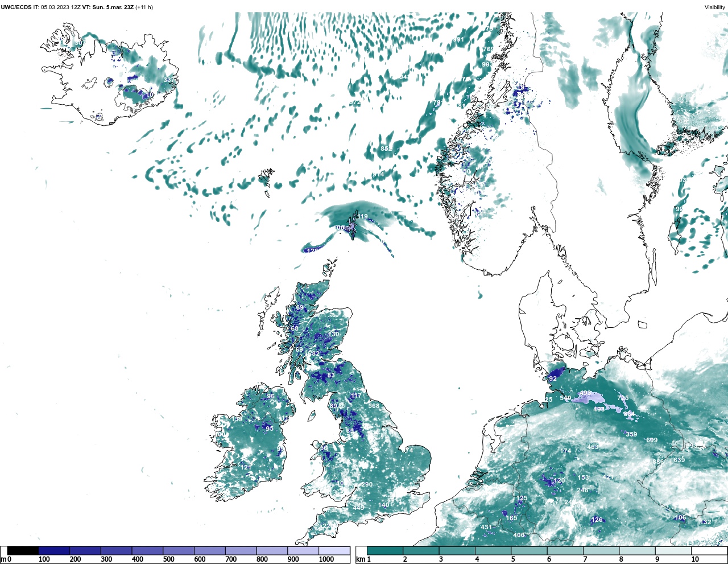Click the '1000' legend tick label
Image resolution: width=728 pixels, height=564 pixels.
pos(326,559)
